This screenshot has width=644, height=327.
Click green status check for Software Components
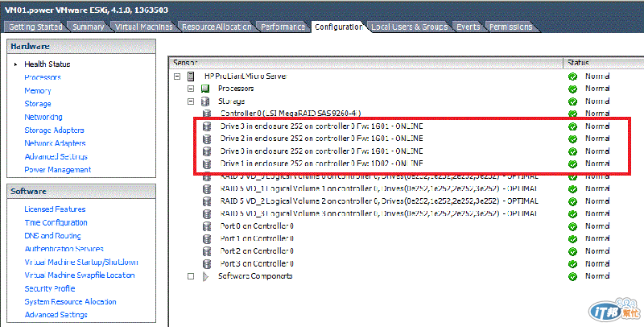coord(572,276)
